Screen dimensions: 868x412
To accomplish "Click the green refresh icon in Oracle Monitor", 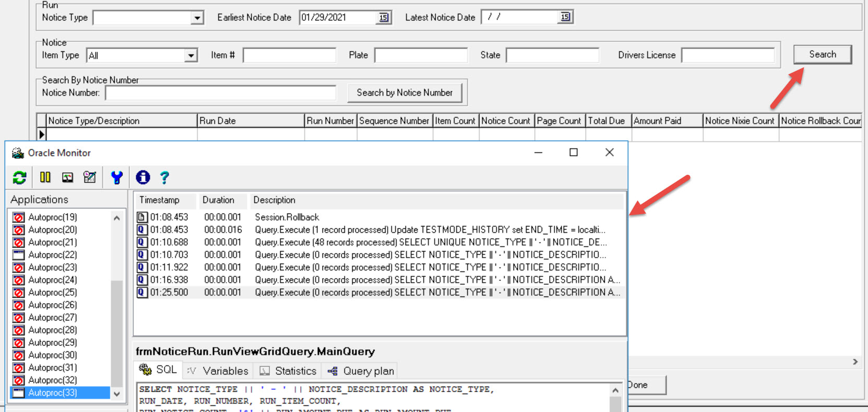I will [19, 178].
